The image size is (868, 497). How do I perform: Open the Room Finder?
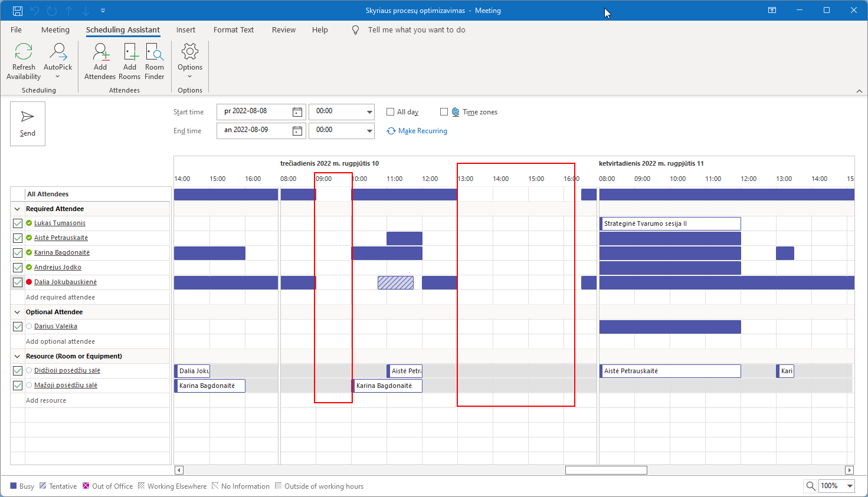pyautogui.click(x=155, y=52)
